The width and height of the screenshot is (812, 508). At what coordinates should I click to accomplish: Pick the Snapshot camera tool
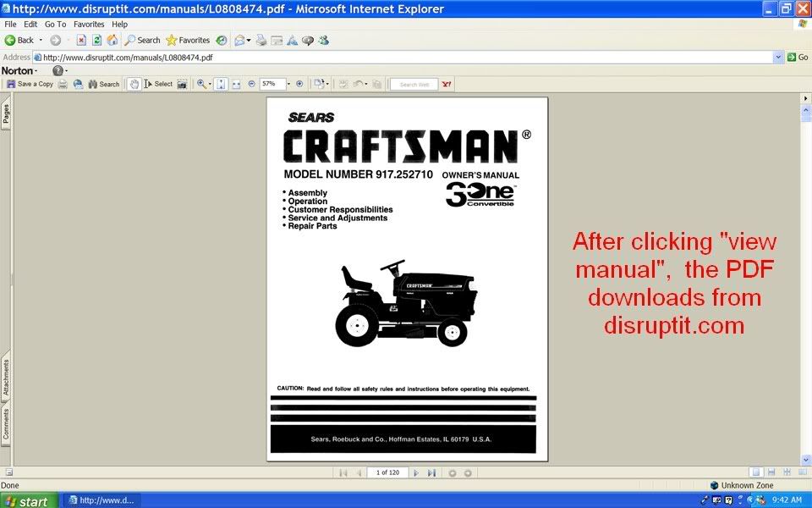[182, 84]
